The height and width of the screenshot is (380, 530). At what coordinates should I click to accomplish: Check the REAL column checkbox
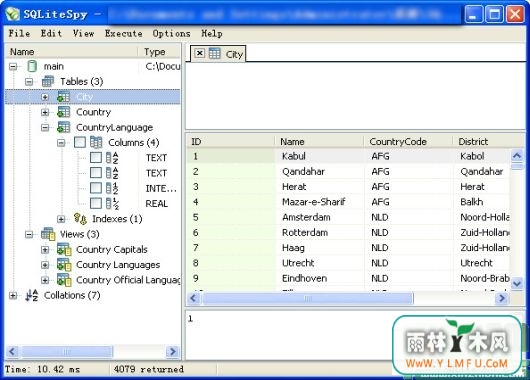[x=96, y=204]
